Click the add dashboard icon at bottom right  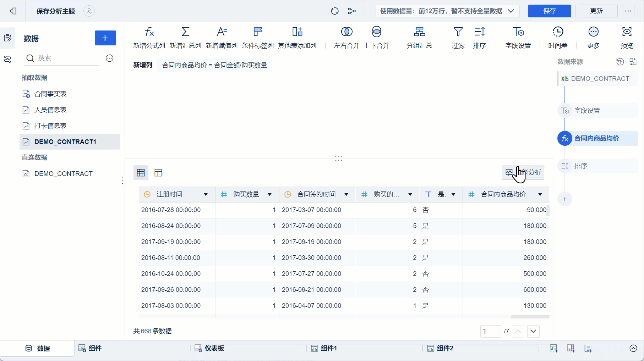click(x=571, y=348)
